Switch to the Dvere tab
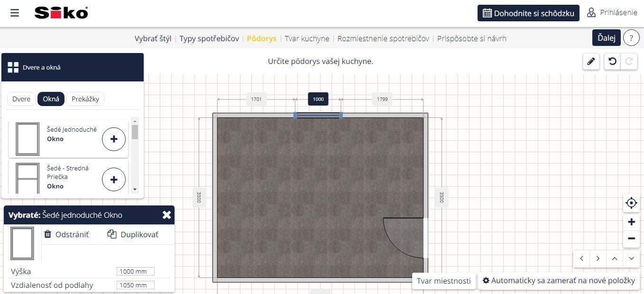This screenshot has width=644, height=294. pyautogui.click(x=21, y=99)
